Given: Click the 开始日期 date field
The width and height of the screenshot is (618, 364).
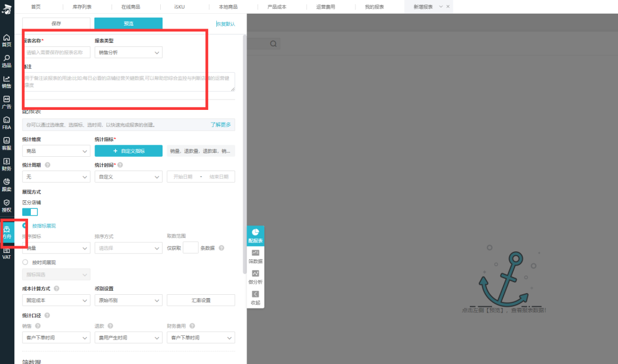Looking at the screenshot, I should pyautogui.click(x=183, y=177).
